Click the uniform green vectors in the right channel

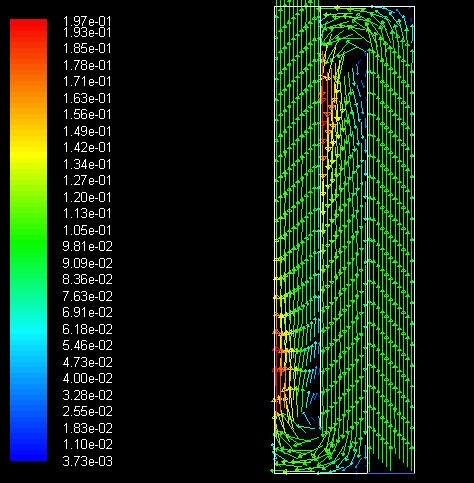391,233
